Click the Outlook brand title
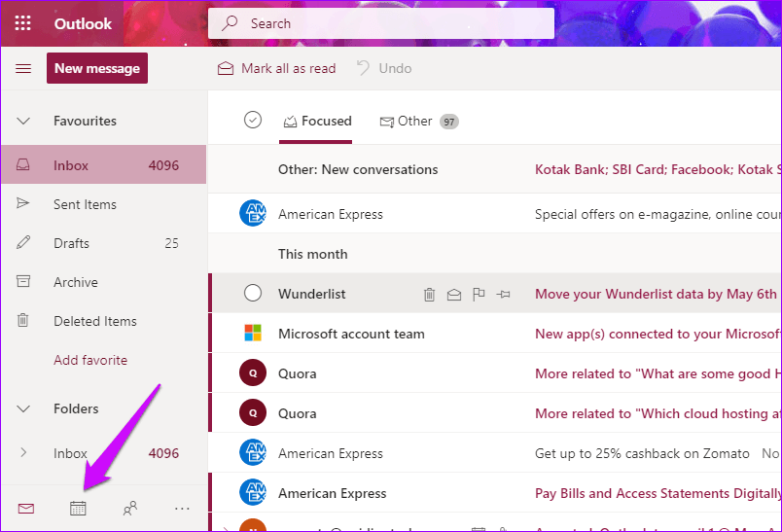The width and height of the screenshot is (782, 532). [84, 23]
